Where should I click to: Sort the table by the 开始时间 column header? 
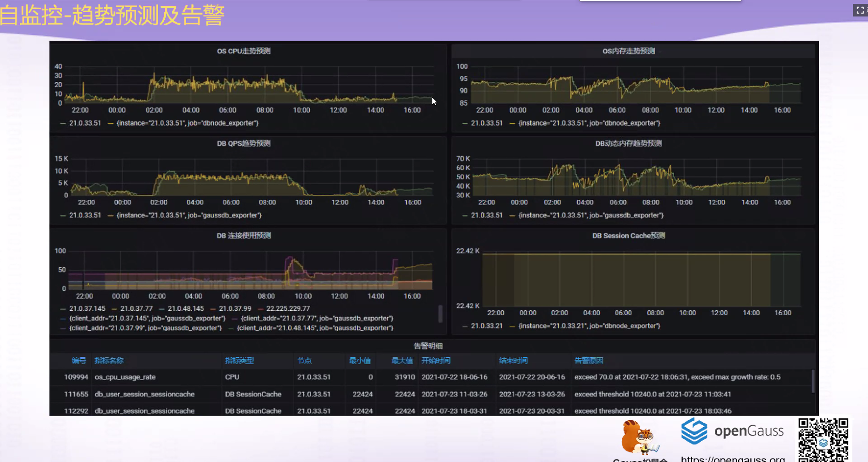(x=436, y=361)
